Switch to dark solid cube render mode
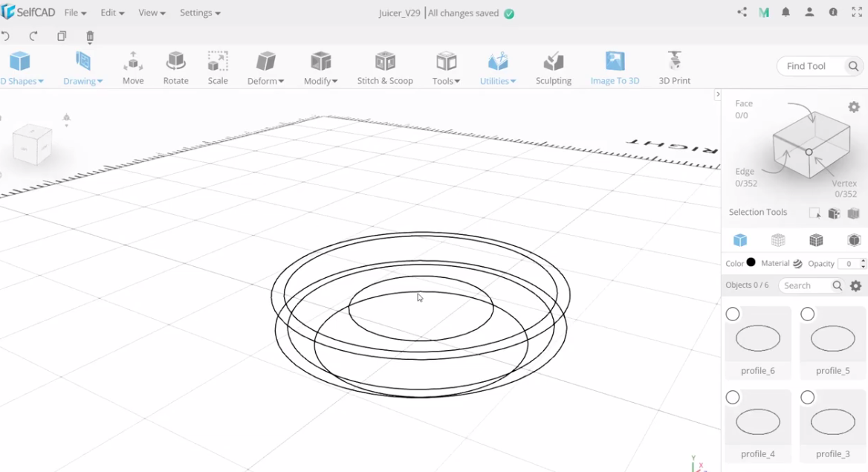The image size is (868, 472). click(854, 240)
